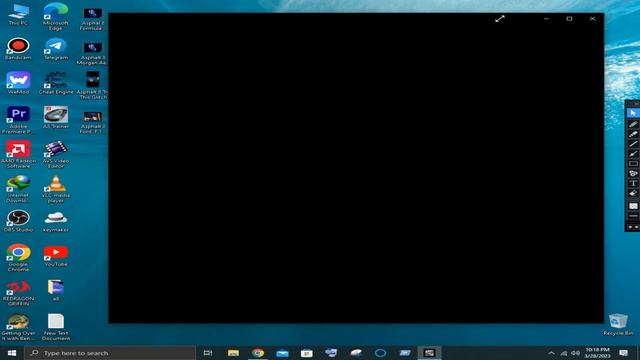Select the highlighter tool in drawing toolbar
Viewport: 640px width, 360px height.
pyautogui.click(x=633, y=134)
